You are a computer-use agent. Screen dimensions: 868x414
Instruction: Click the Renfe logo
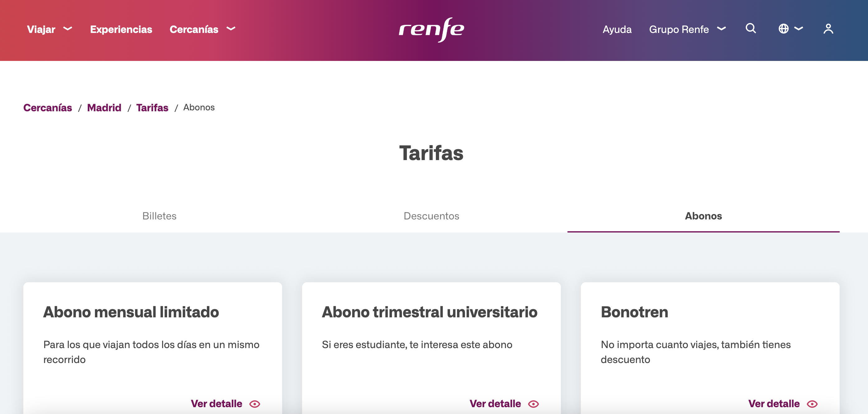(x=432, y=30)
